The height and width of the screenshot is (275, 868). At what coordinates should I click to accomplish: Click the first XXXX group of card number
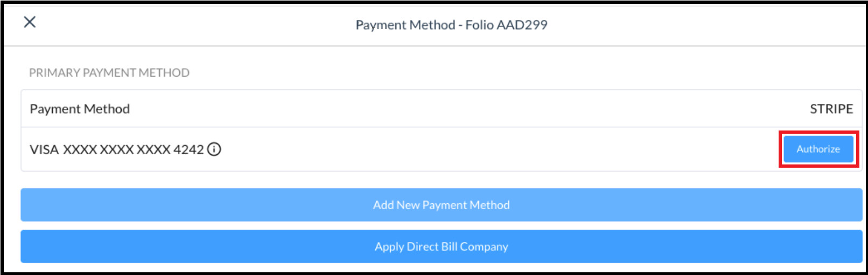(80, 149)
